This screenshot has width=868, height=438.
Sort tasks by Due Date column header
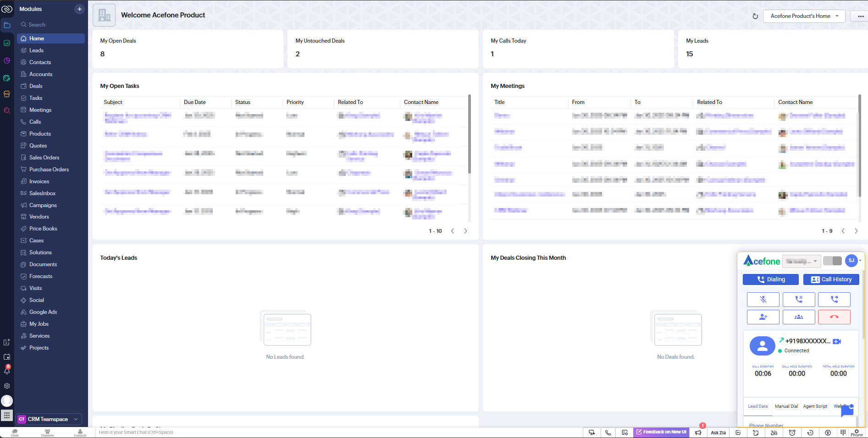[x=195, y=102]
